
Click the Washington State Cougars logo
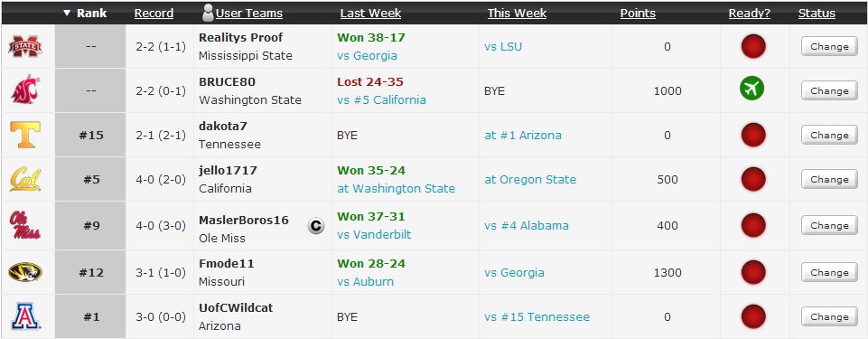(x=25, y=90)
